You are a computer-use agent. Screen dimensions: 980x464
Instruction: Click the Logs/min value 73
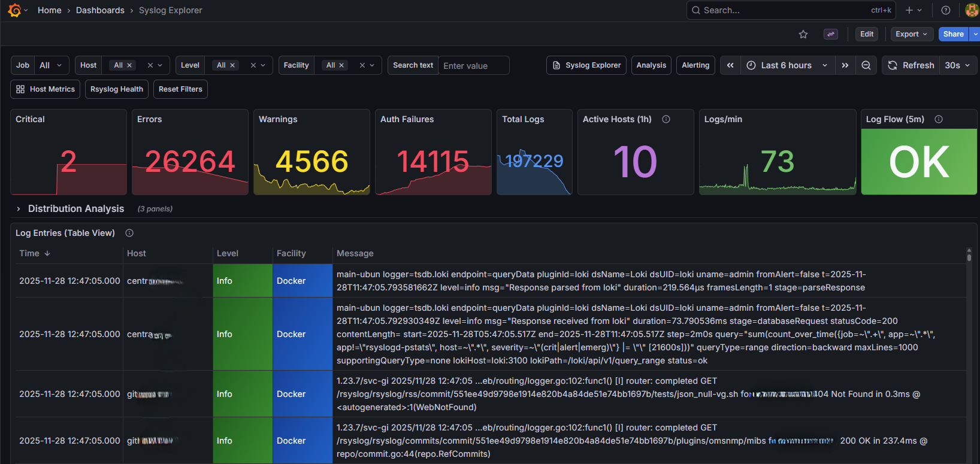[778, 162]
